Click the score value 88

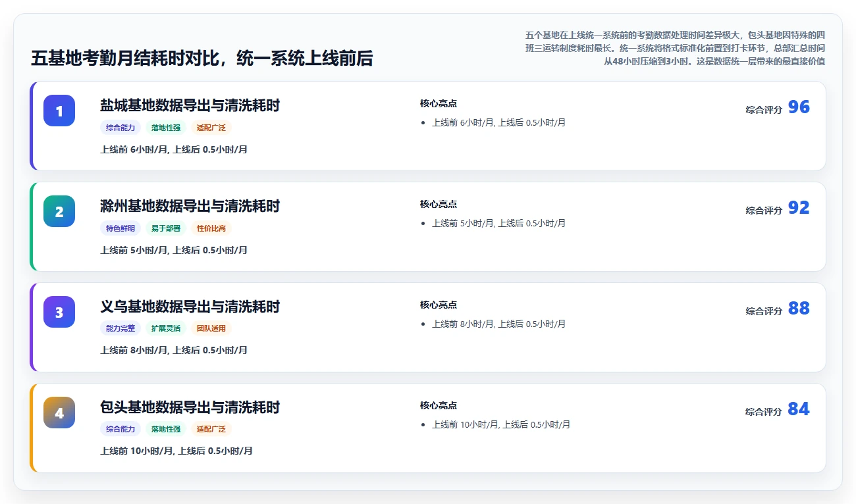799,309
